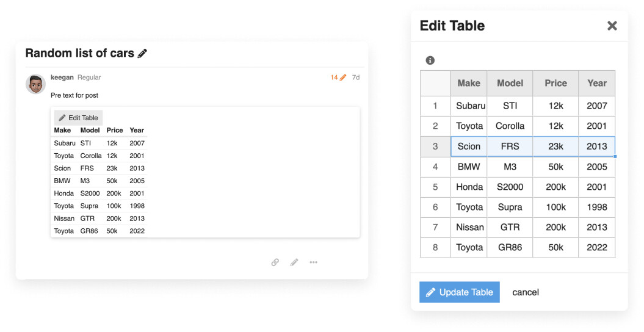Click the cancel link in the modal
The image size is (644, 332).
[x=525, y=292]
